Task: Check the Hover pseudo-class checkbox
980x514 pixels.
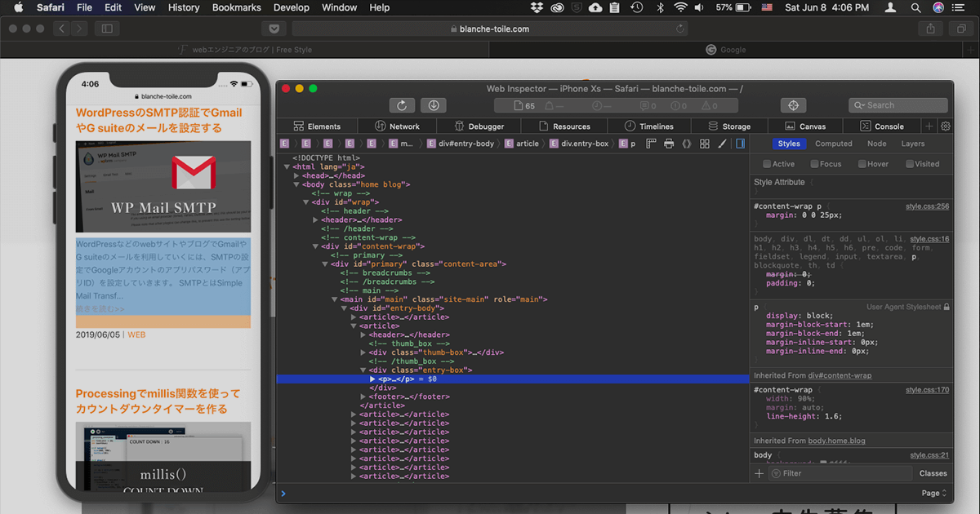Action: 861,163
